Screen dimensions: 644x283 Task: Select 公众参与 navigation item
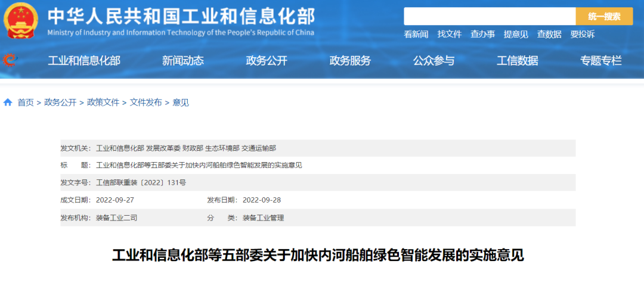[434, 61]
